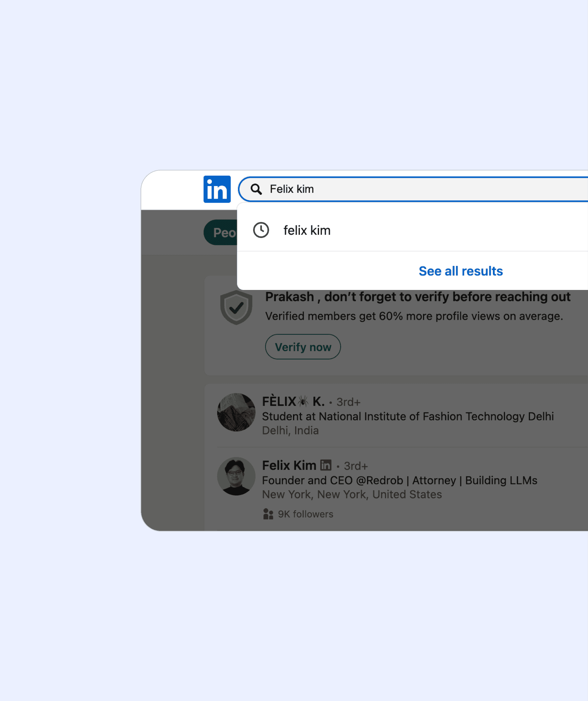Focus the search field containing Felix kim
Image resolution: width=588 pixels, height=701 pixels.
pyautogui.click(x=413, y=189)
